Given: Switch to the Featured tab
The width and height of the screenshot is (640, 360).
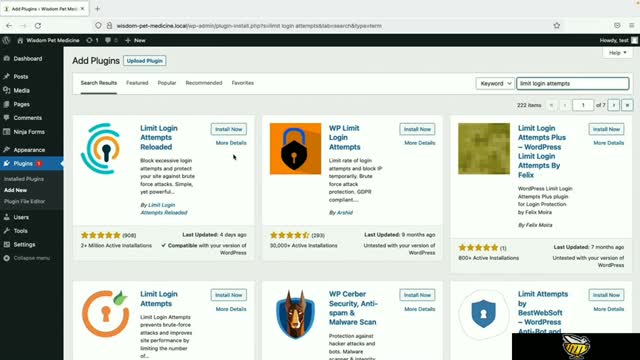Looking at the screenshot, I should pos(137,83).
